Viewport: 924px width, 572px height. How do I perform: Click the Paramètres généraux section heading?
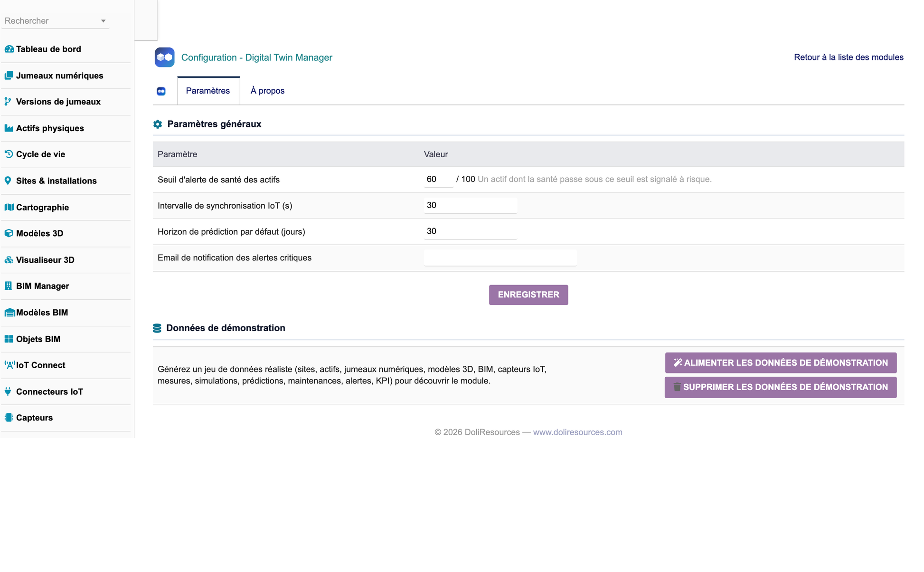pyautogui.click(x=215, y=124)
